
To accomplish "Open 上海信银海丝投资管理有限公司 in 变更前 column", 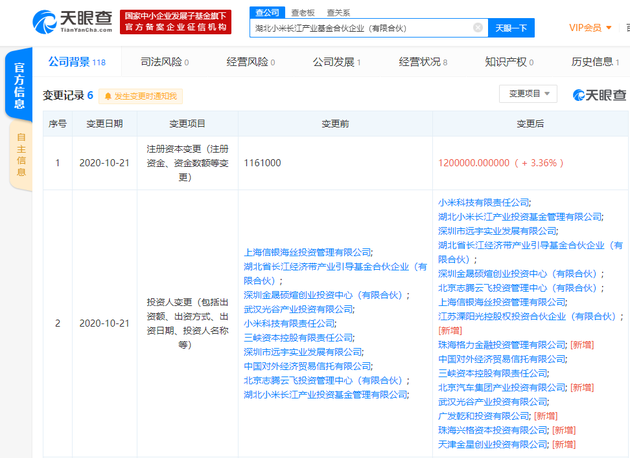I will point(307,252).
